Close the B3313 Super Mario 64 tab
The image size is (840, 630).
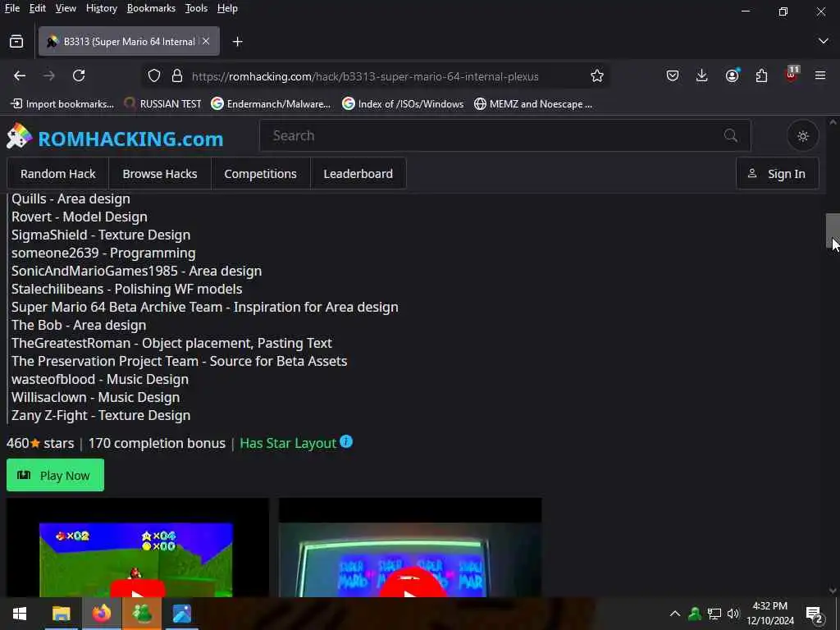[206, 41]
